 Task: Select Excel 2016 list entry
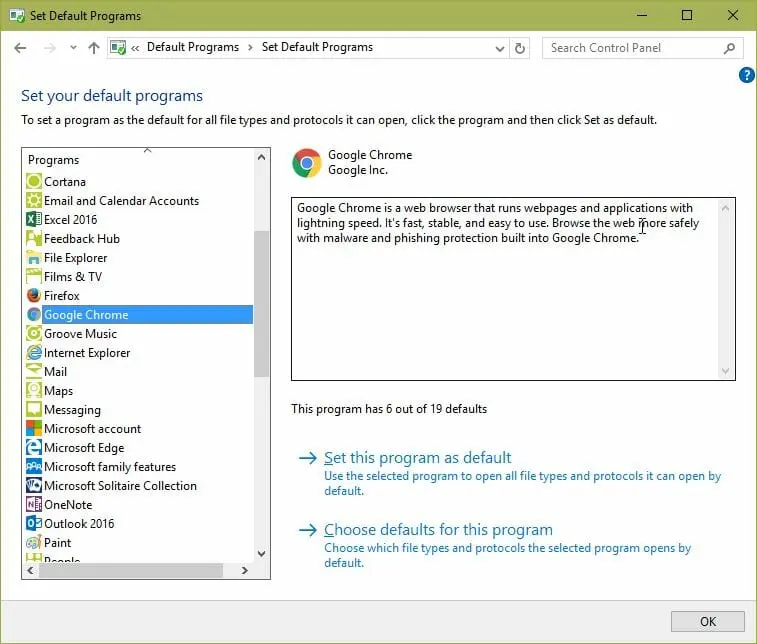click(70, 220)
